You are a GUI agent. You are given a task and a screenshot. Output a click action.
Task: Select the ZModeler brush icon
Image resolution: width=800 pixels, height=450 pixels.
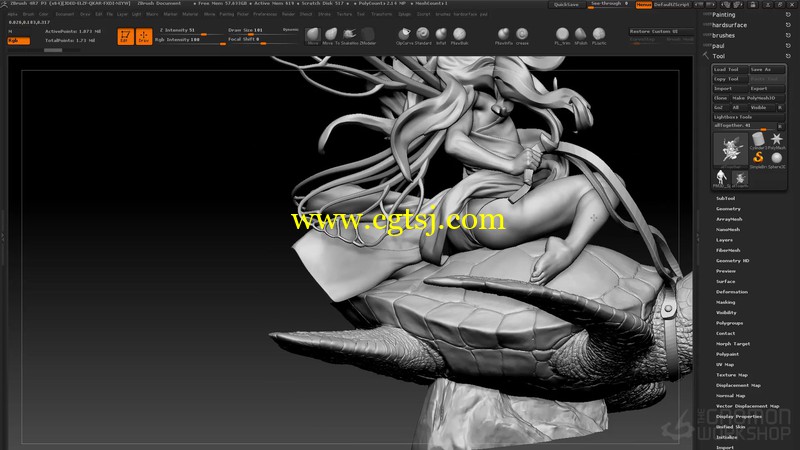tap(367, 35)
